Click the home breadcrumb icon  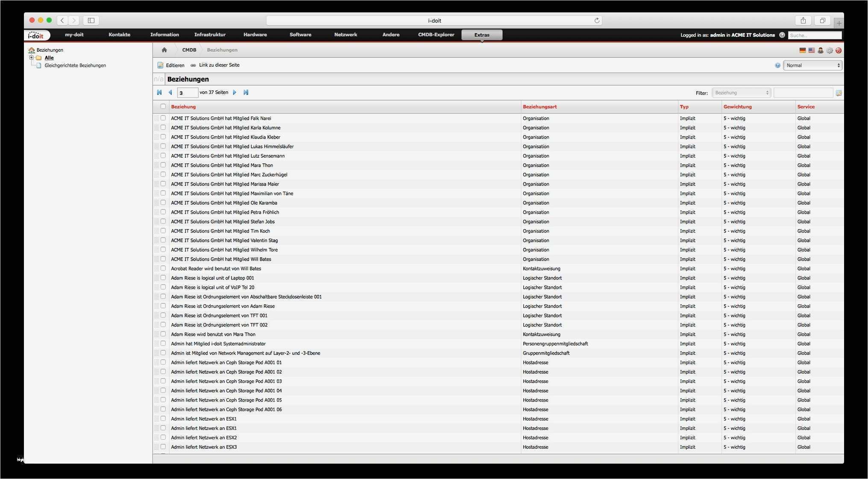[164, 50]
